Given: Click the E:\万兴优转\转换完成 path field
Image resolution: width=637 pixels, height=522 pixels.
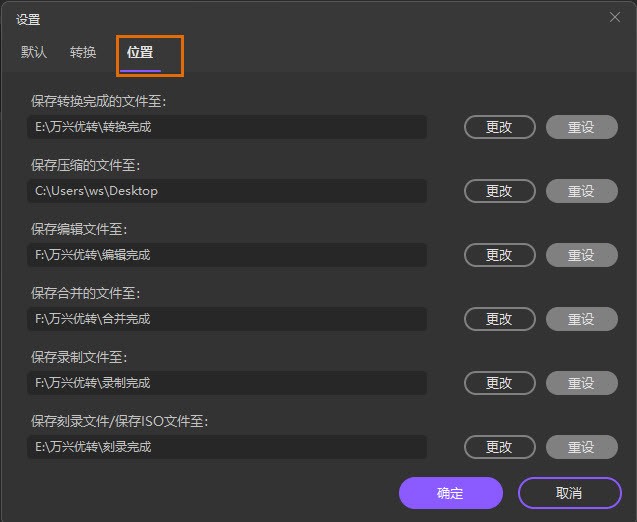Looking at the screenshot, I should coord(228,127).
